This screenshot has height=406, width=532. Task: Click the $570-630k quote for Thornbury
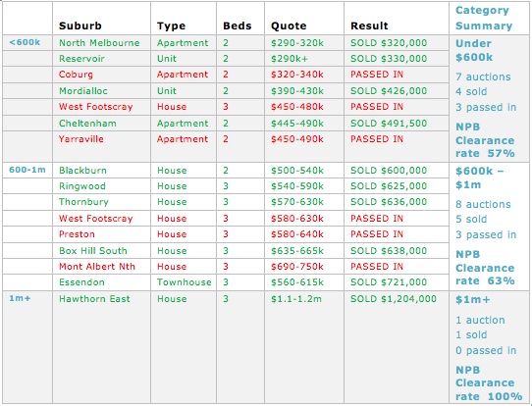[x=296, y=202]
